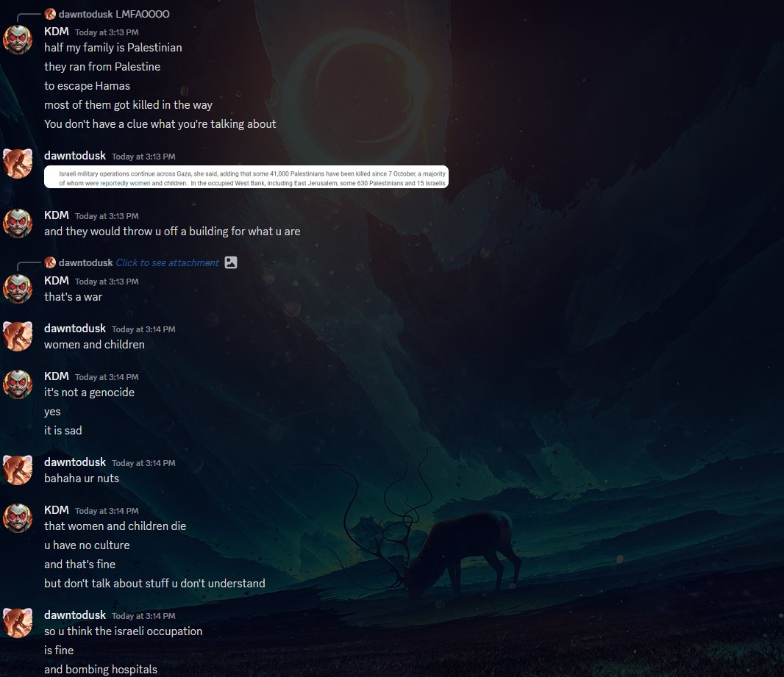
Task: Open dawntodusk's avatar beside "women and children"
Action: pos(18,336)
